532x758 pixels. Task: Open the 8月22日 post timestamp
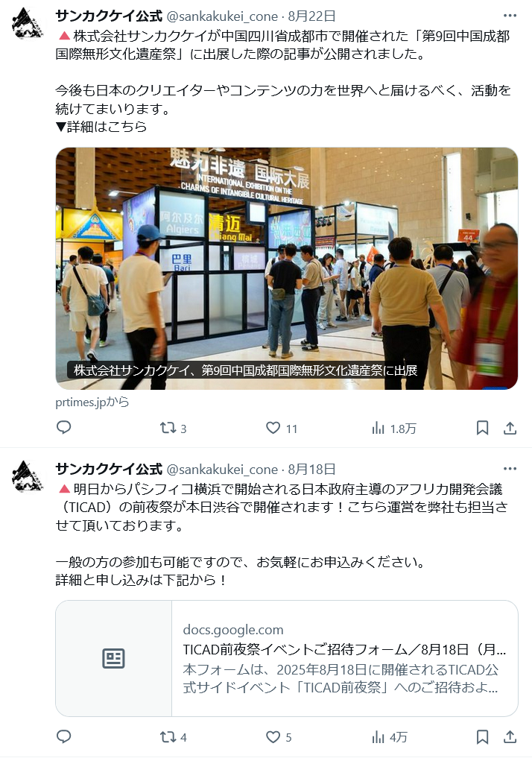[311, 16]
